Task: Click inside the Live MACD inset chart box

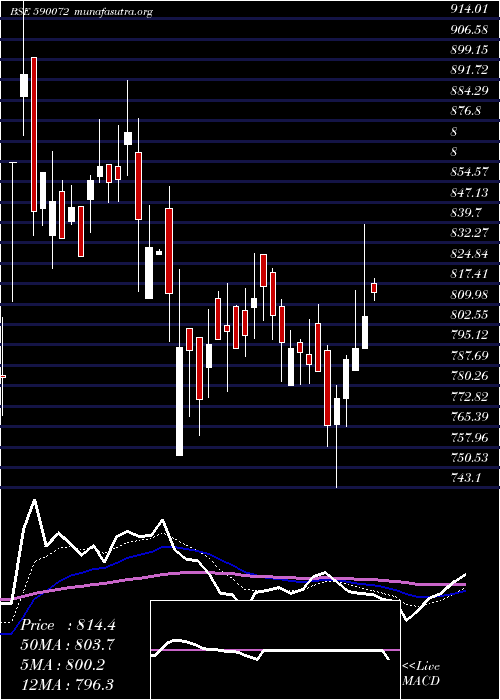Action: pos(275,650)
